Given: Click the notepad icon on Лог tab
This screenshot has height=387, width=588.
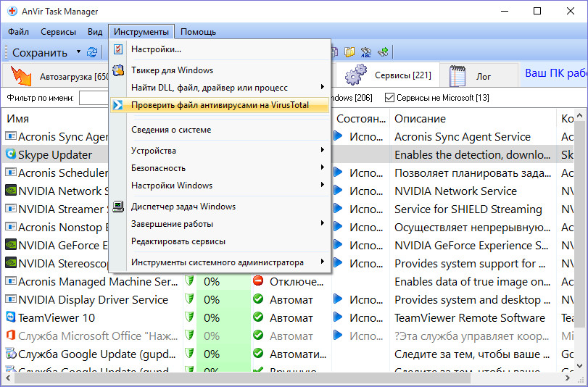Looking at the screenshot, I should (x=457, y=76).
